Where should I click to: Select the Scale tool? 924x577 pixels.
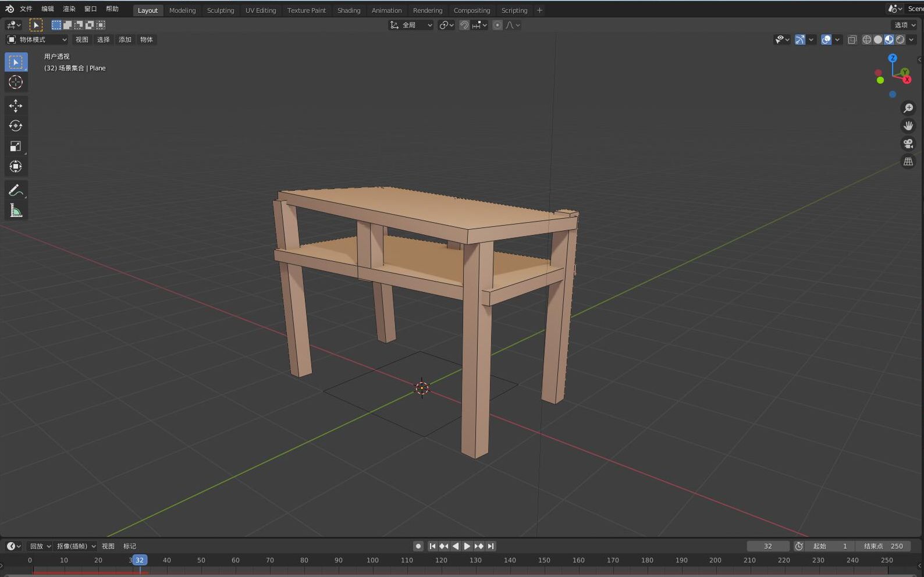(x=16, y=146)
